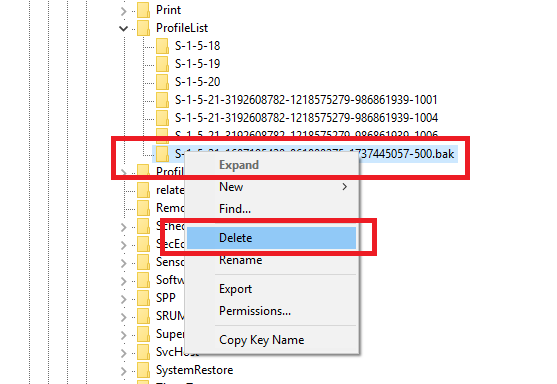Click the ProfileList folder icon

pyautogui.click(x=144, y=28)
